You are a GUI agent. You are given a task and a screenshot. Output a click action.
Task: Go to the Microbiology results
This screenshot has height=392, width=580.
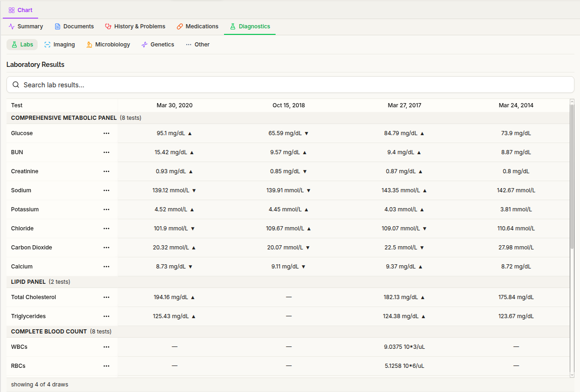108,45
